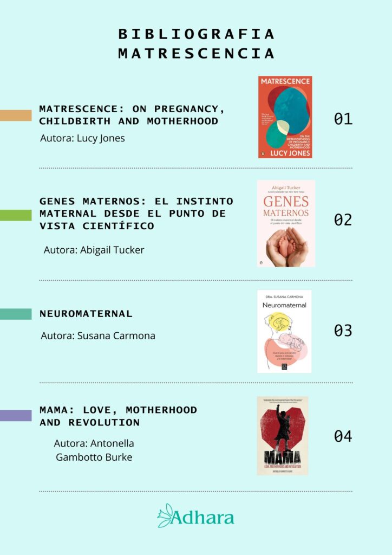Click the Mama book cover with red heart

(x=283, y=435)
